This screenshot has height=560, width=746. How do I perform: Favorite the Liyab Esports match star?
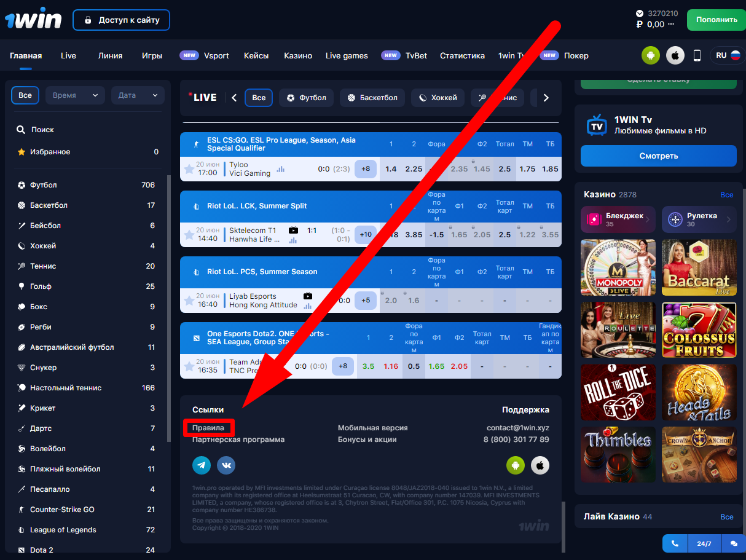coord(189,301)
